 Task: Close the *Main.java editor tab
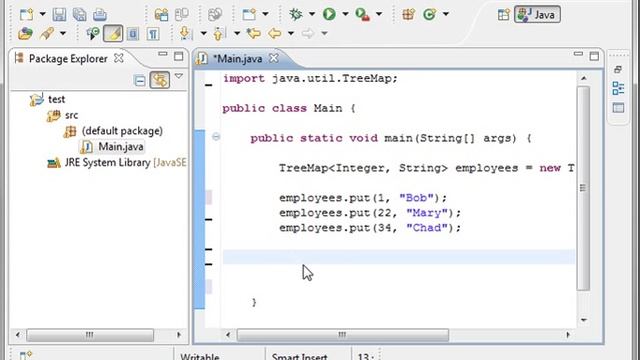(x=274, y=58)
